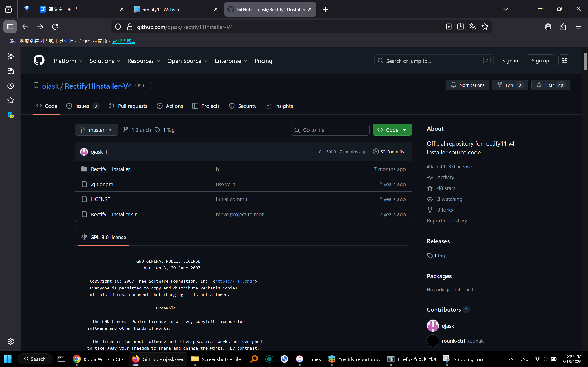Viewport: 588px width, 367px height.
Task: Open the master branch selector dropdown
Action: tap(97, 130)
